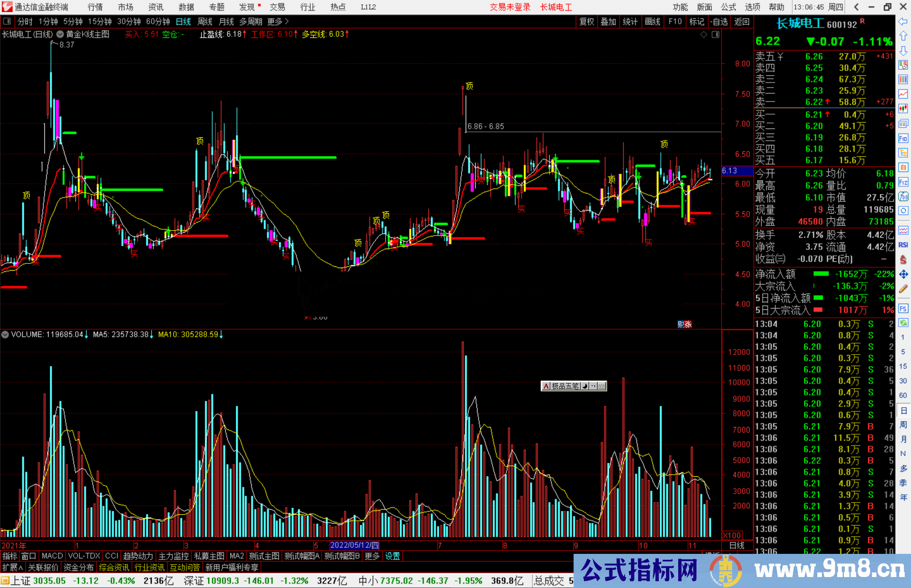Click the 2022/05/12 date marker on the timeline
This screenshot has height=588, width=911.
pyautogui.click(x=354, y=545)
